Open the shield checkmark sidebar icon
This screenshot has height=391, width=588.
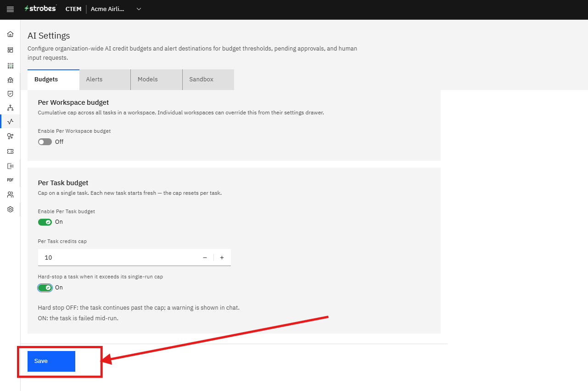[x=10, y=94]
